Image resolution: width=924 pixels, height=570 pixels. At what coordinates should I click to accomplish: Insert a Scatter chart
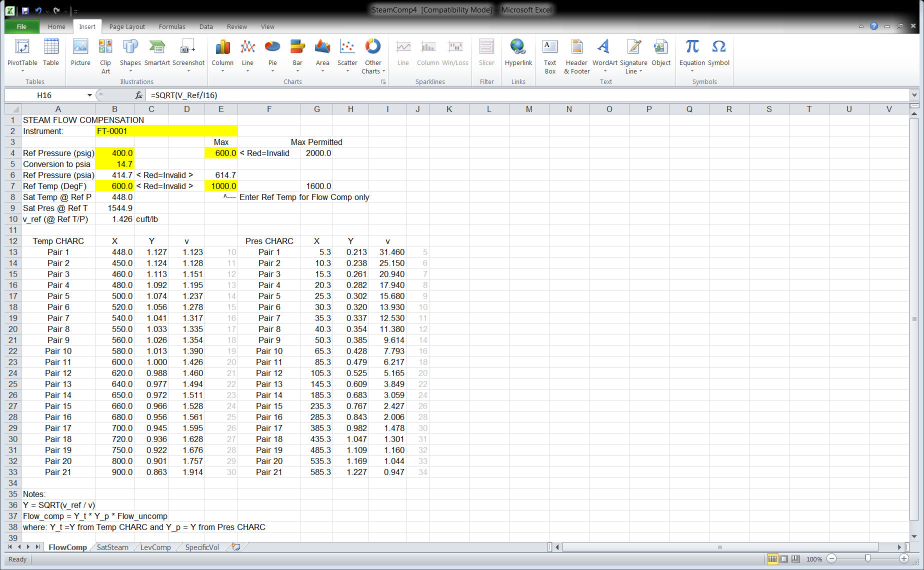[x=347, y=55]
